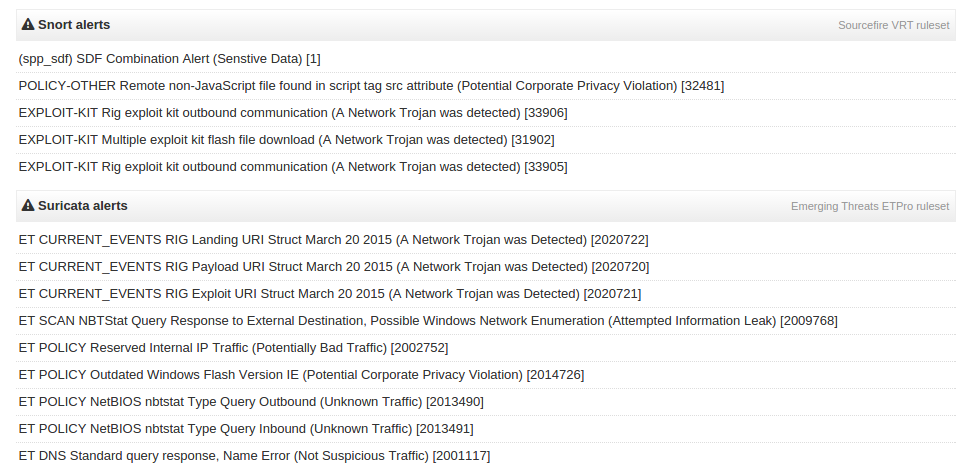Select Rig exploit kit alert 33906
The width and height of the screenshot is (971, 475).
(486, 113)
